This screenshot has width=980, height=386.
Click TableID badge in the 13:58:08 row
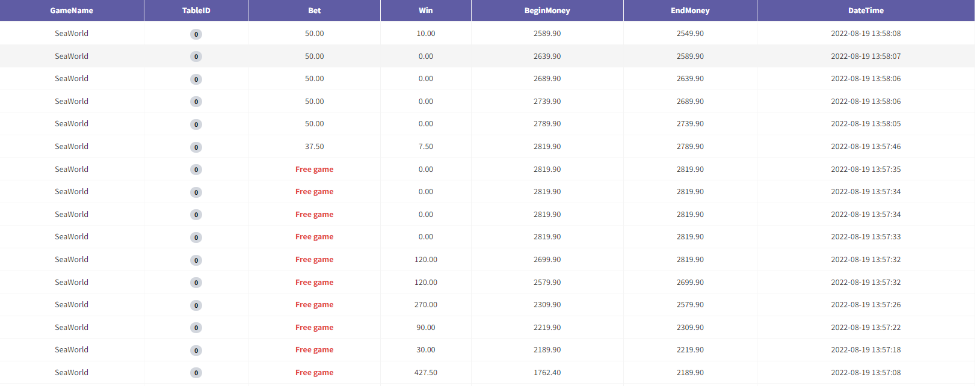click(196, 34)
